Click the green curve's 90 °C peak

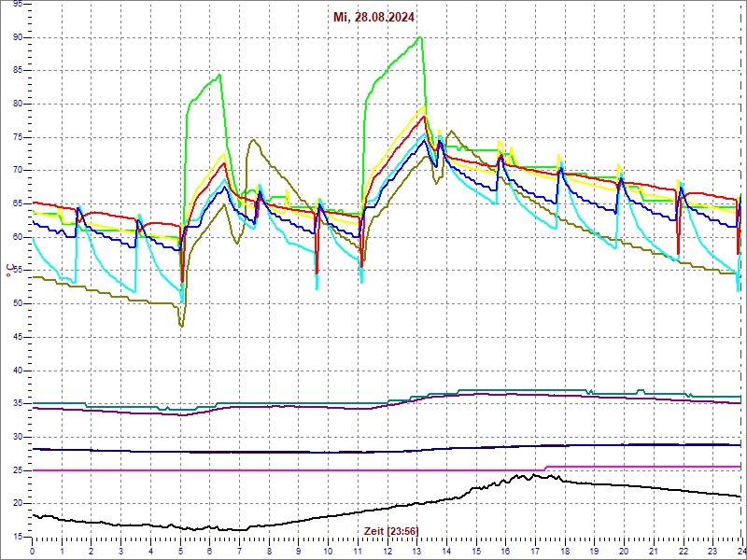(x=419, y=37)
